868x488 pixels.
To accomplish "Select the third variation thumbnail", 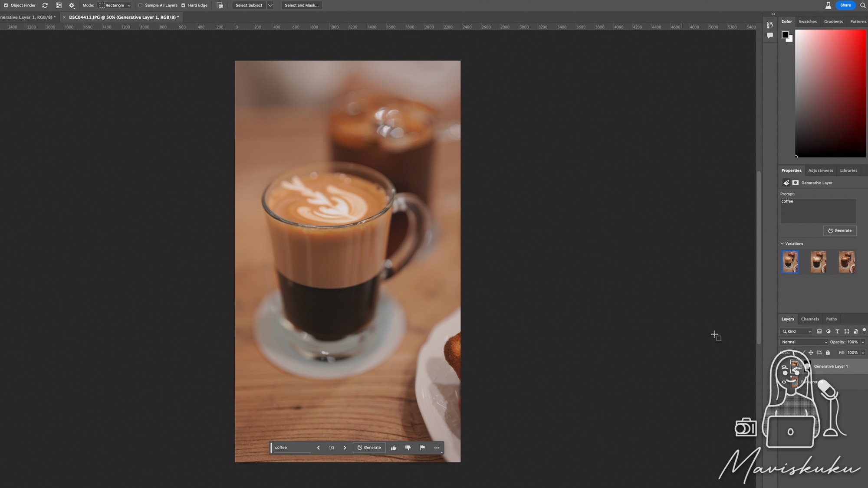I will (x=847, y=262).
